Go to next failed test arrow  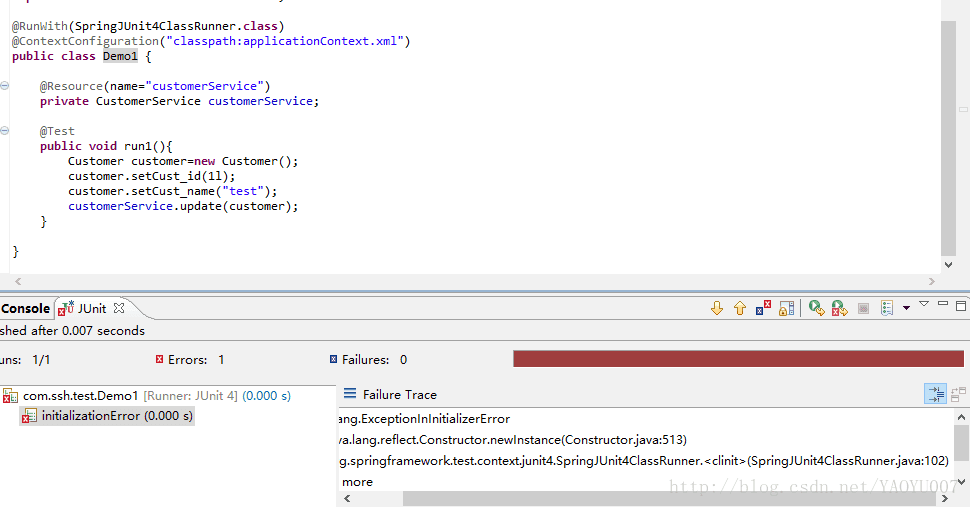717,308
